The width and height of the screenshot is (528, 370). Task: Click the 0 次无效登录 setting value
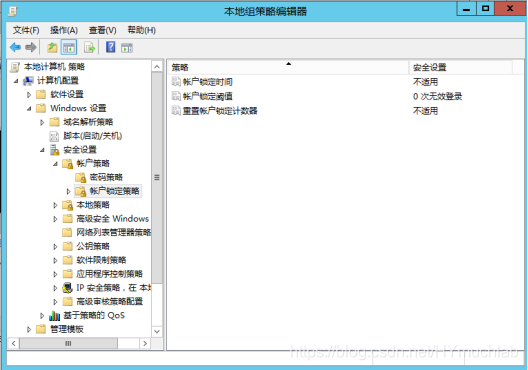pos(437,96)
